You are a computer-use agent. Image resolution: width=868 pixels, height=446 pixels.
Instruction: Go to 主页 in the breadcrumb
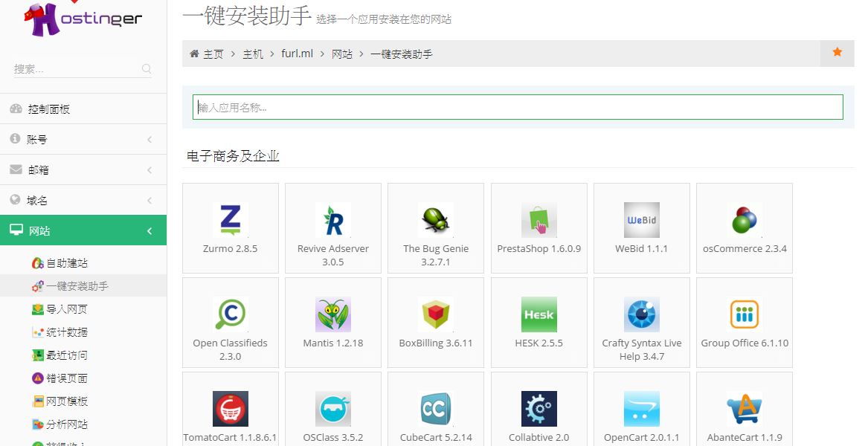[213, 54]
